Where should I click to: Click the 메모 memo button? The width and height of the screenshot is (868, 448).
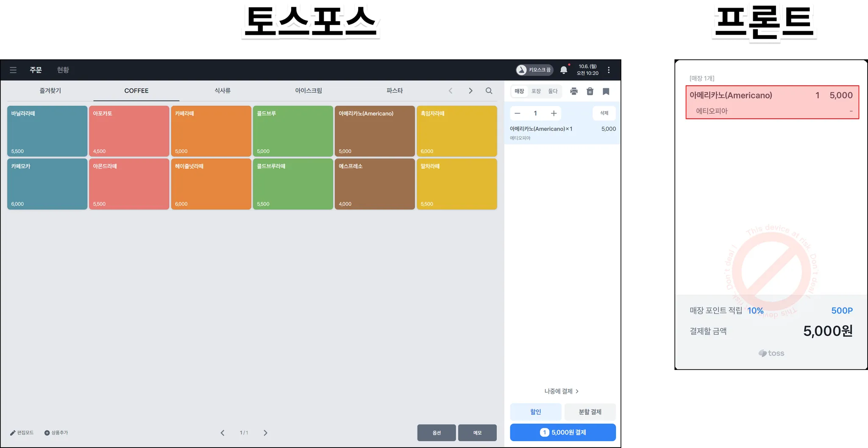click(477, 433)
